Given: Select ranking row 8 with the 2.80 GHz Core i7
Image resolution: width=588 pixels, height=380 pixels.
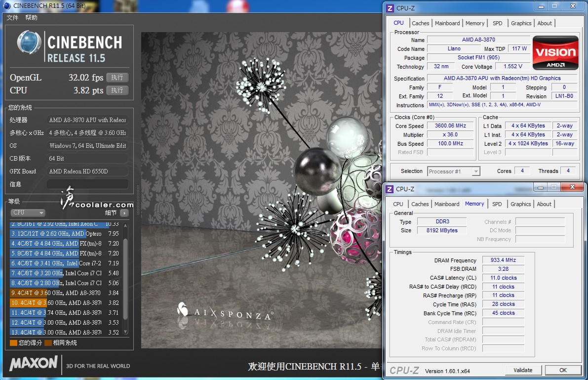Looking at the screenshot, I should [x=65, y=283].
